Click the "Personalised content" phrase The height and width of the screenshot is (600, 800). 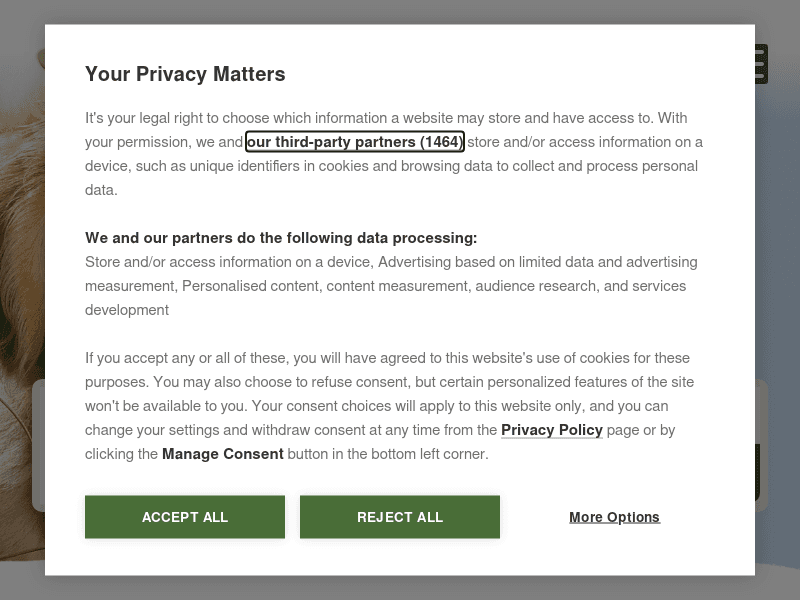(252, 286)
